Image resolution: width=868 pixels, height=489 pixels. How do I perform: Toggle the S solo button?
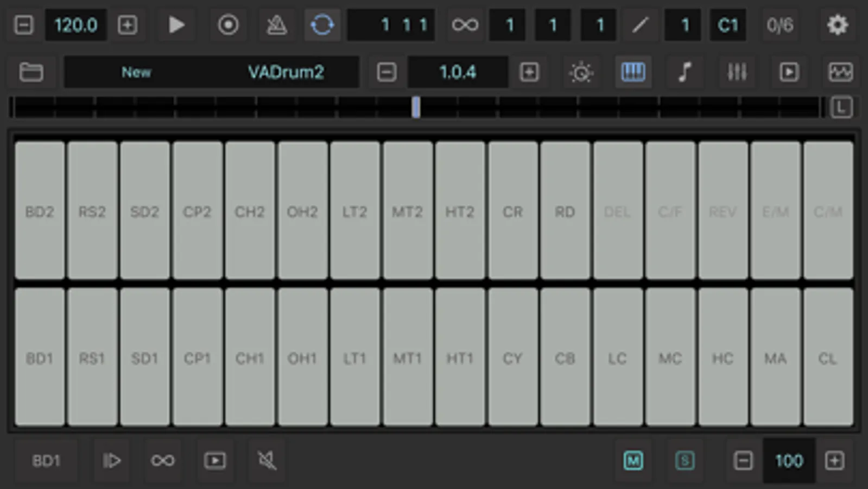pos(685,461)
